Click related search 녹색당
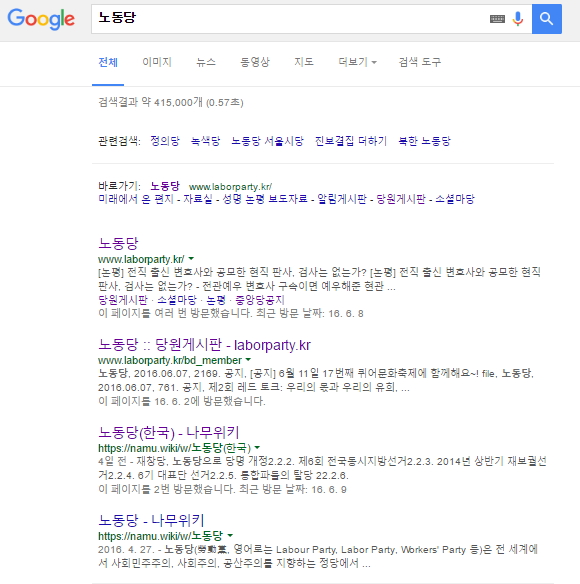This screenshot has height=584, width=580. 205,141
